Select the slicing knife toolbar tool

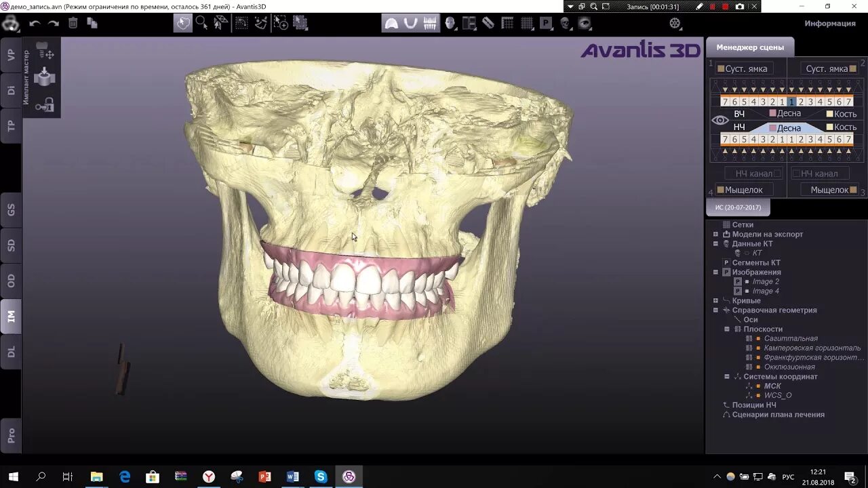(x=487, y=23)
